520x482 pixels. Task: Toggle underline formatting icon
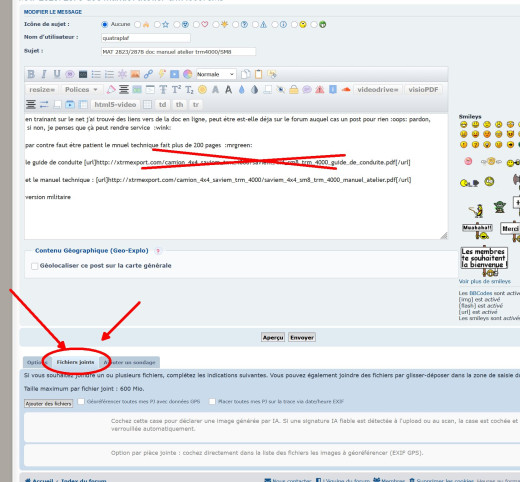57,74
